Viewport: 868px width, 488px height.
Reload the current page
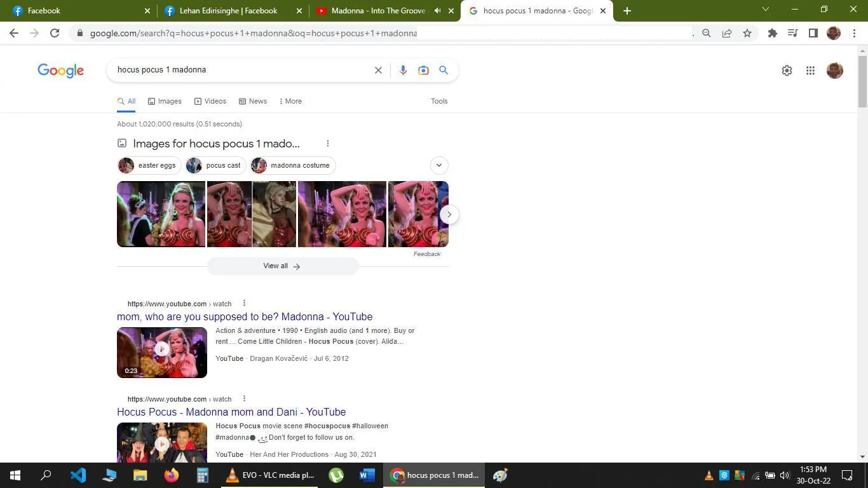[x=55, y=33]
